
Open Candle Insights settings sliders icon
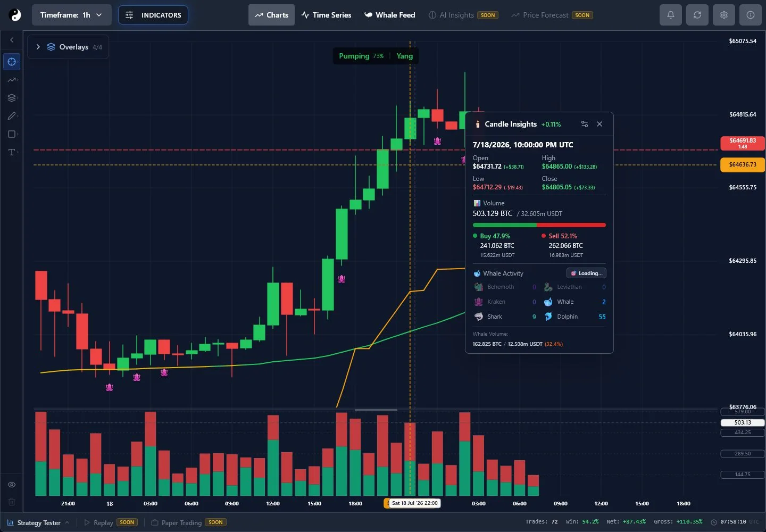click(x=585, y=124)
